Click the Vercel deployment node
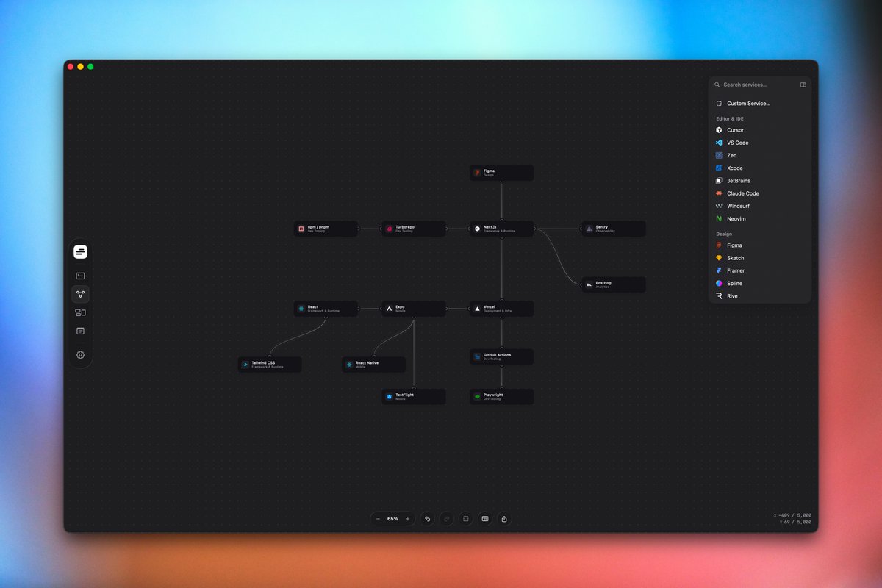The width and height of the screenshot is (882, 588). coord(502,309)
